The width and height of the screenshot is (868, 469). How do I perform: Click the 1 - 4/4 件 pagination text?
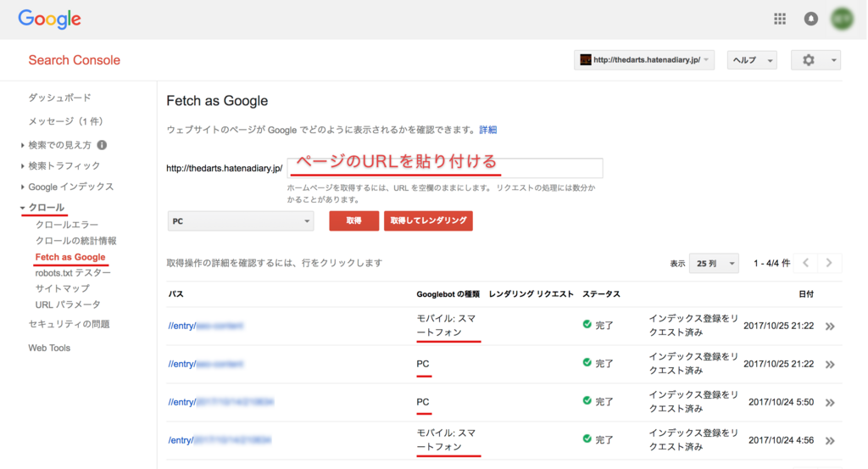(771, 264)
